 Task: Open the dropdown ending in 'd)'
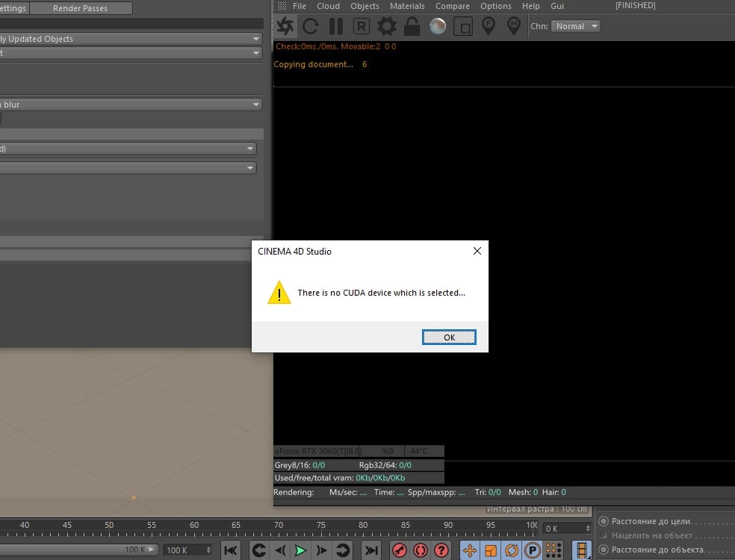click(128, 149)
